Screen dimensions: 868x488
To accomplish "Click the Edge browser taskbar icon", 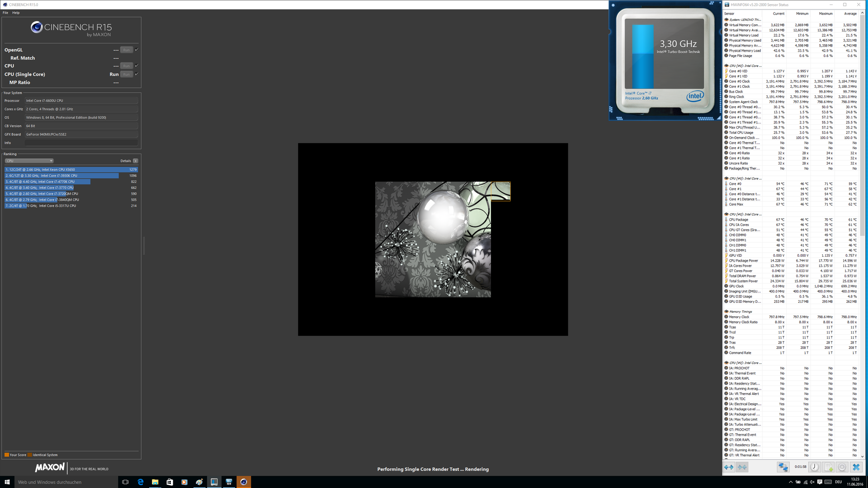I will click(141, 482).
